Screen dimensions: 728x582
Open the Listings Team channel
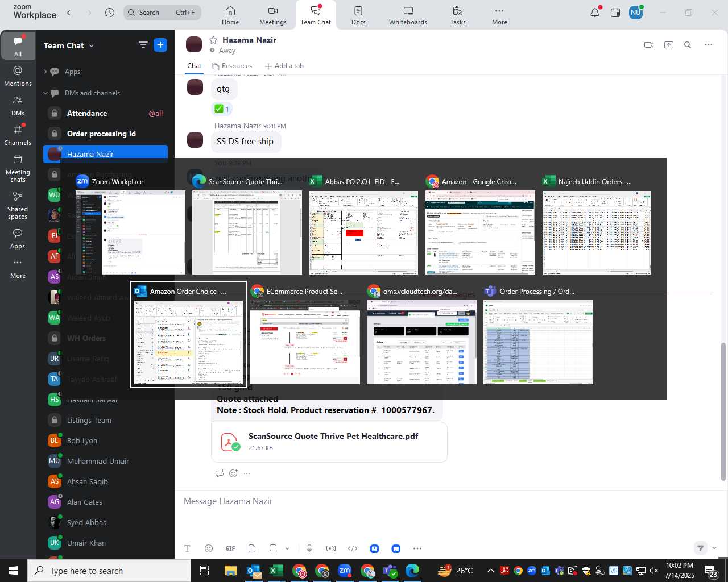[105, 420]
